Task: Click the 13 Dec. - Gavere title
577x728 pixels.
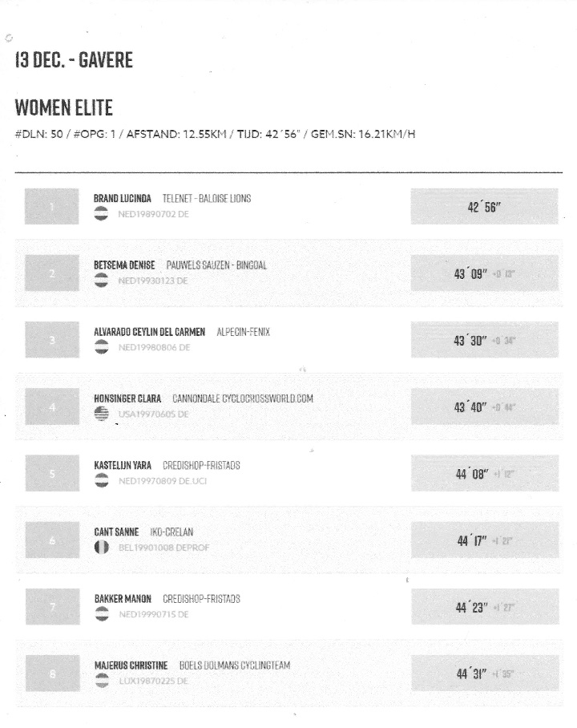Action: (x=74, y=61)
